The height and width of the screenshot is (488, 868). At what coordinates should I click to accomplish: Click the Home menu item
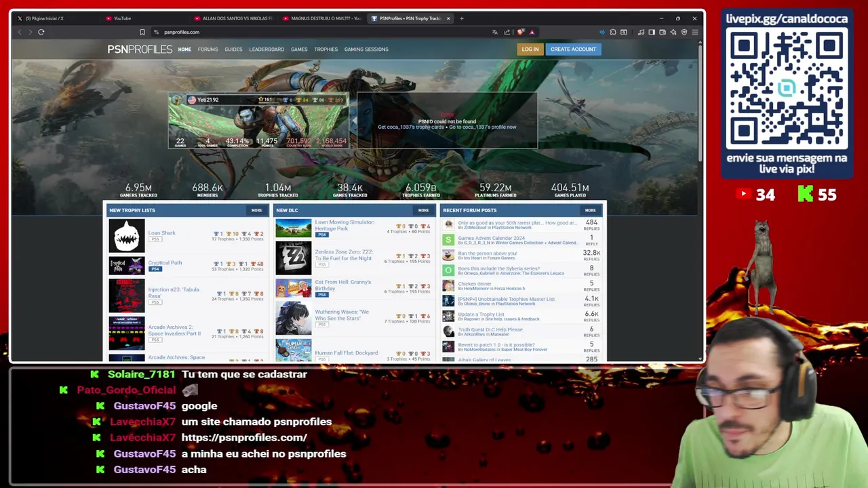(184, 49)
